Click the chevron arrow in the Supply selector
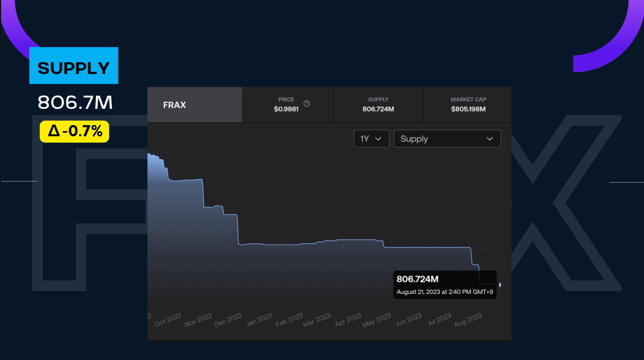644x360 pixels. click(x=490, y=139)
